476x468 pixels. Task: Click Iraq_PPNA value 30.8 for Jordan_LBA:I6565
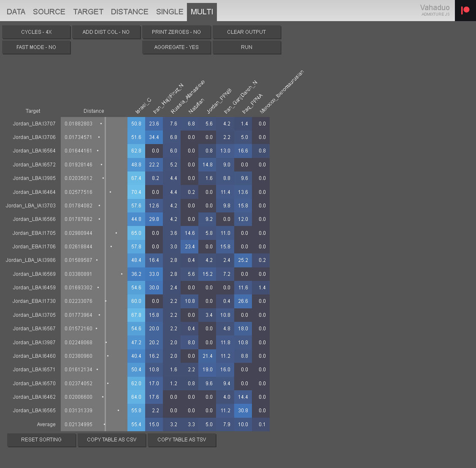pos(243,411)
